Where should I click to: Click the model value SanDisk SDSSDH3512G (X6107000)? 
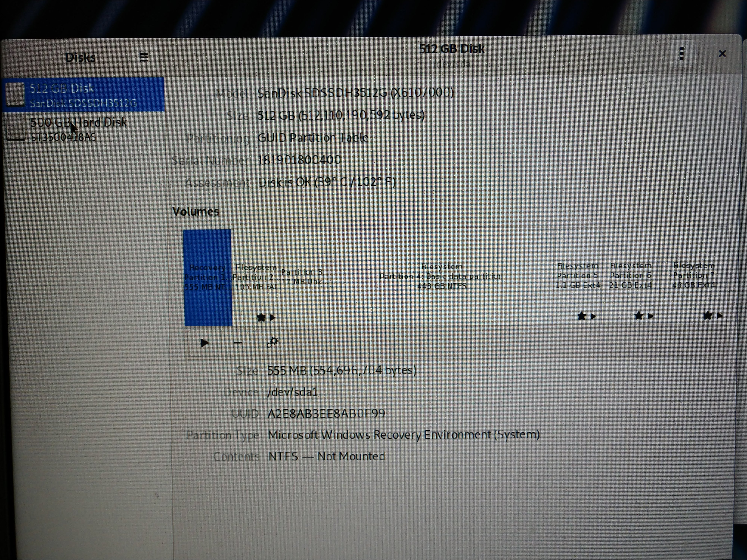pyautogui.click(x=356, y=92)
